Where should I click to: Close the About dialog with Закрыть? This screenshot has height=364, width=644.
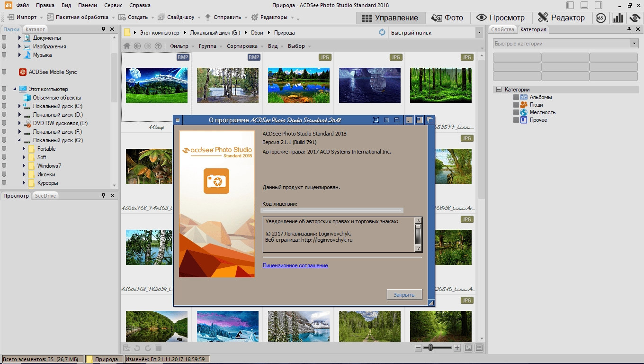tap(404, 295)
